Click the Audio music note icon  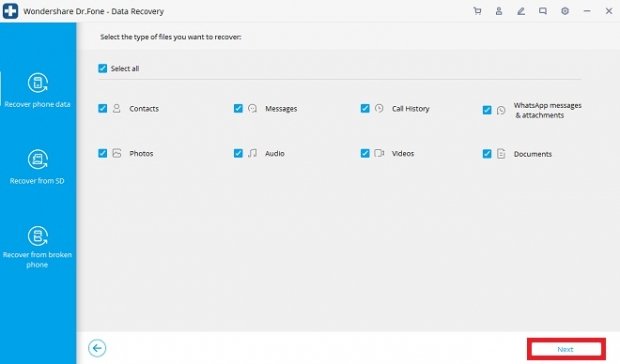(x=252, y=153)
